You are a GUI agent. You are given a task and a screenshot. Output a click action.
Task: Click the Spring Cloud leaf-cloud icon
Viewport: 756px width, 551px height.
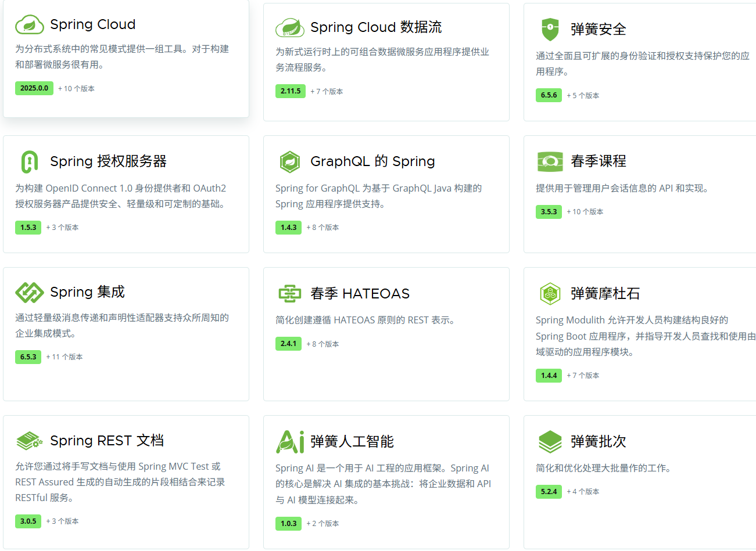click(x=29, y=25)
